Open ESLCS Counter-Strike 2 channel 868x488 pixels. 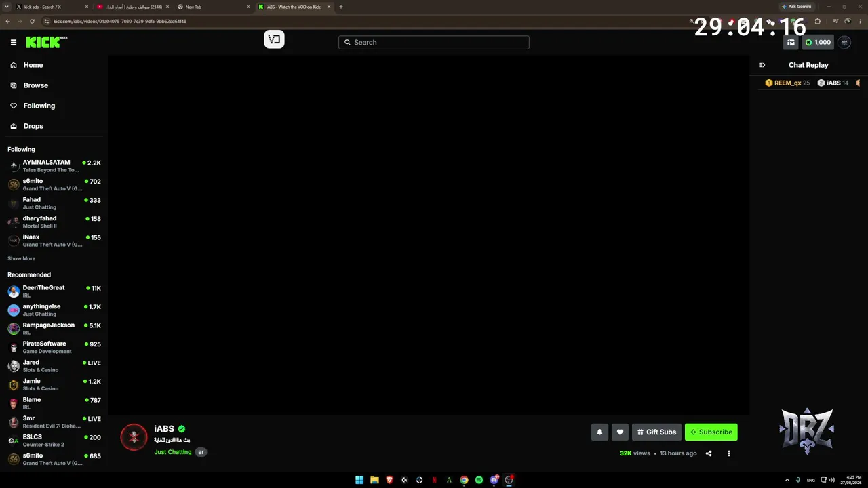click(54, 441)
